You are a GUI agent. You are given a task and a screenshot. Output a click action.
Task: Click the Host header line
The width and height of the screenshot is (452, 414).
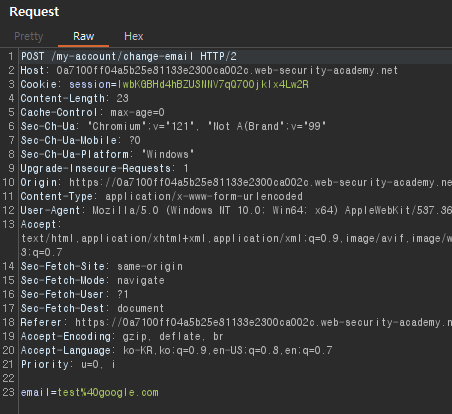(209, 70)
